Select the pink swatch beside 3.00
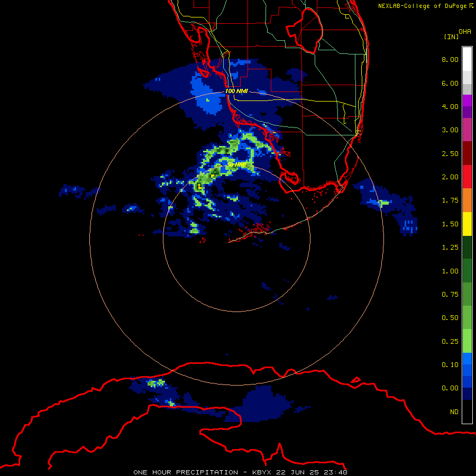Image resolution: width=476 pixels, height=476 pixels. pos(467,130)
